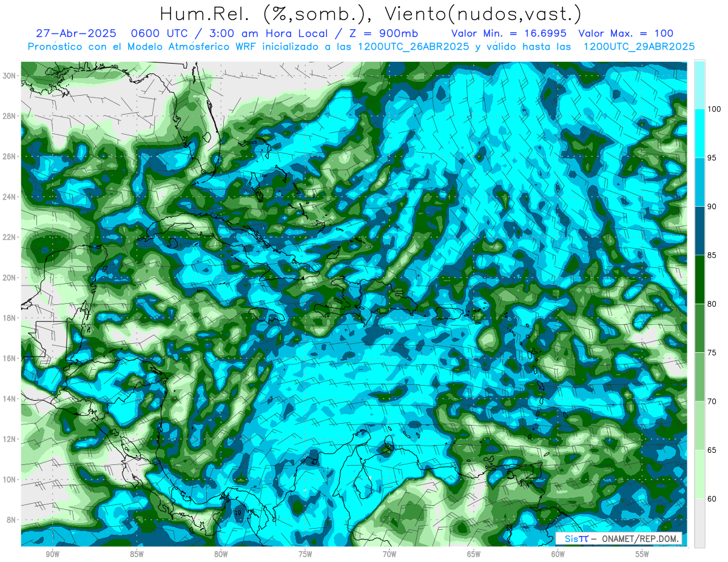Image resolution: width=728 pixels, height=562 pixels.
Task: Select the medium green 70-75 legend band
Action: click(x=699, y=376)
